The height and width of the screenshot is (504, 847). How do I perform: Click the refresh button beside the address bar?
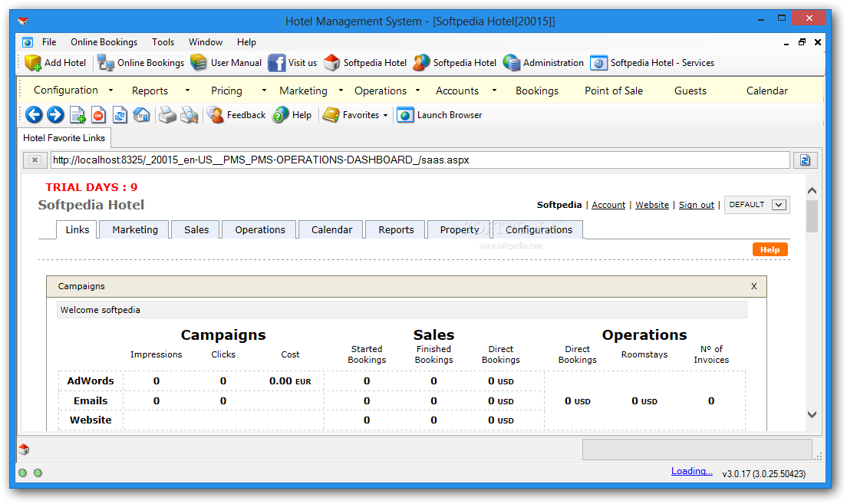tap(805, 160)
